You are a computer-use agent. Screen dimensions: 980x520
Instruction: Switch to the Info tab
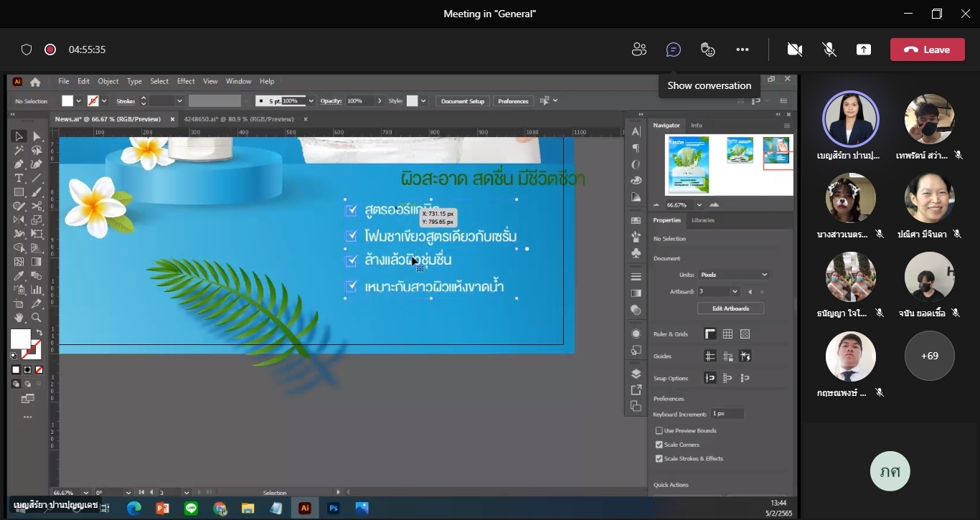point(697,126)
